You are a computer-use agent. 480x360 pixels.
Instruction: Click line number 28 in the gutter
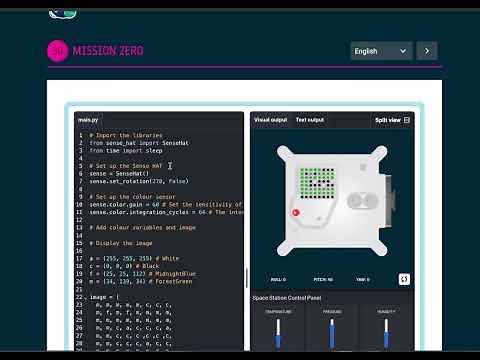pos(79,343)
